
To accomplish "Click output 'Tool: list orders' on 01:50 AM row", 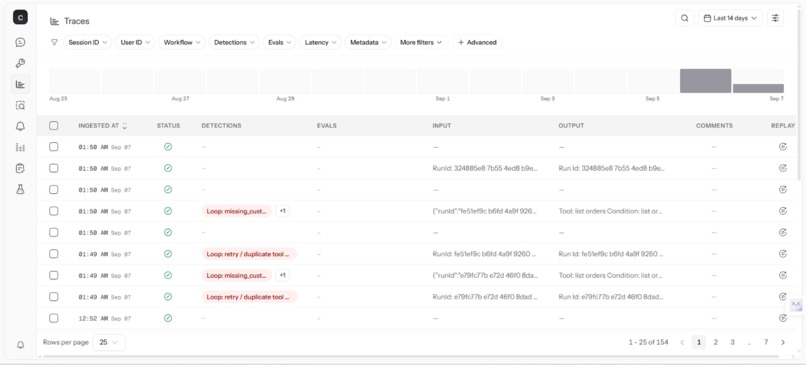I will [x=611, y=211].
